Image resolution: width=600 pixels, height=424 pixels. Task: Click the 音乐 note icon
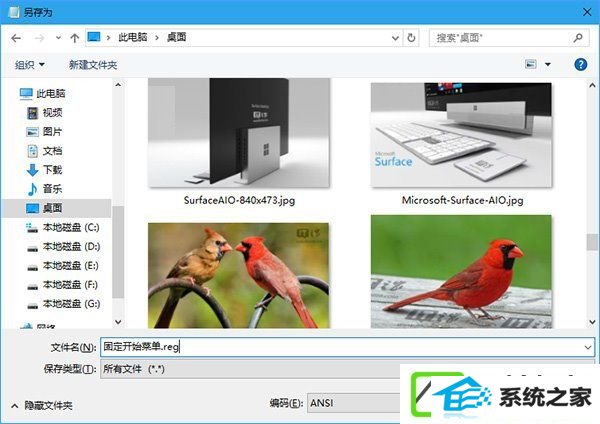point(33,189)
